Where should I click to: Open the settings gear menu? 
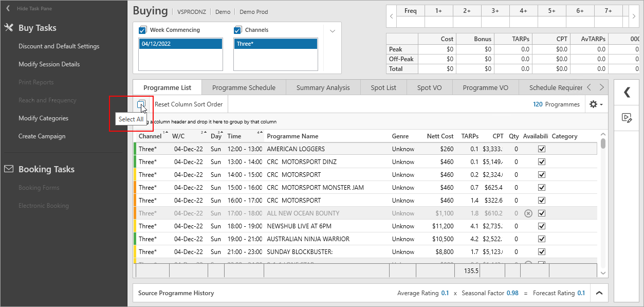(596, 104)
